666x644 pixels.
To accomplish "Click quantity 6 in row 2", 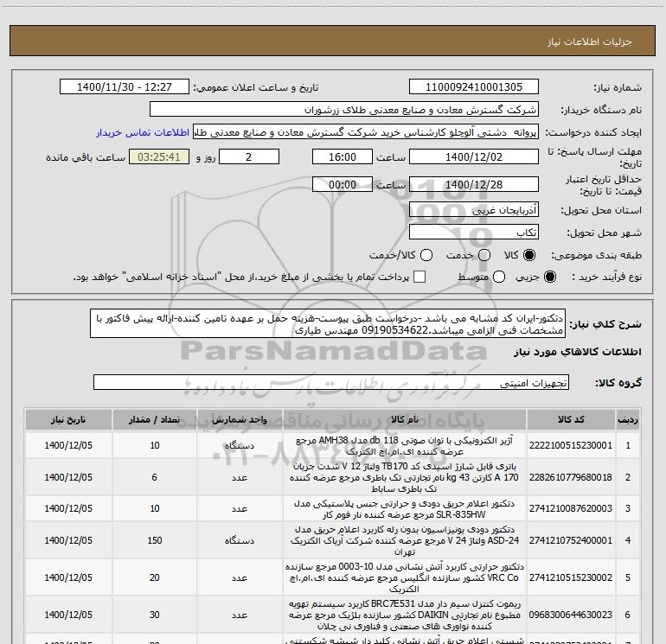I will coord(155,477).
